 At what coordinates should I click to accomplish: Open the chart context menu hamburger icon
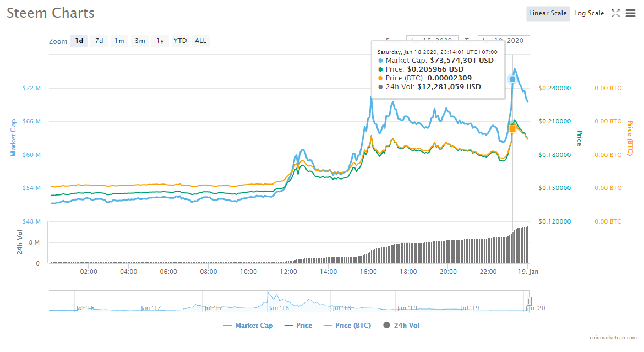(x=630, y=14)
